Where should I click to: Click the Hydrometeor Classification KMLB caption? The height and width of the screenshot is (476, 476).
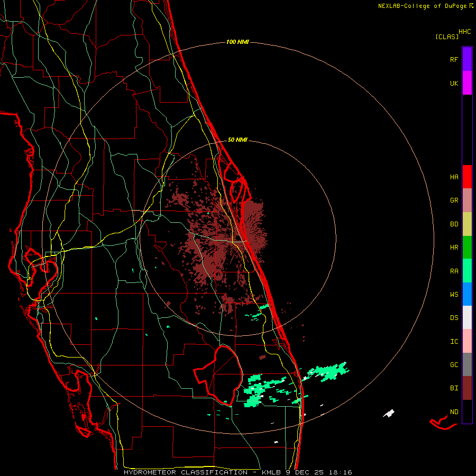click(237, 472)
